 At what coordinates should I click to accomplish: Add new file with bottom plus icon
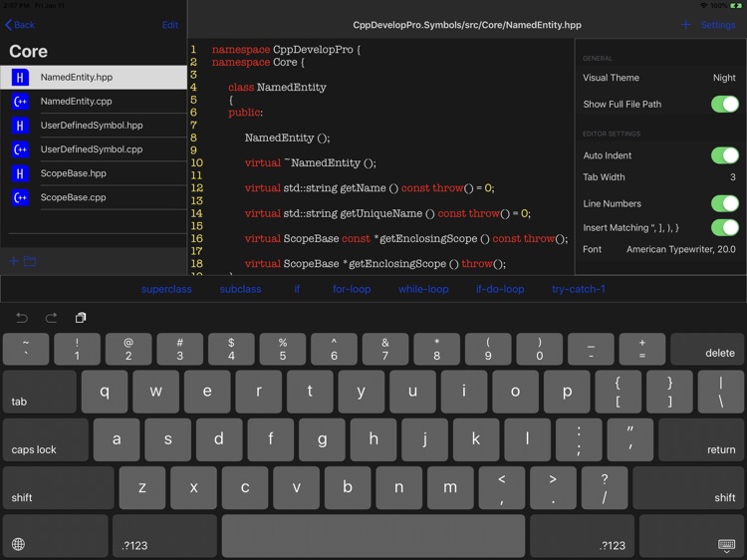pyautogui.click(x=13, y=261)
